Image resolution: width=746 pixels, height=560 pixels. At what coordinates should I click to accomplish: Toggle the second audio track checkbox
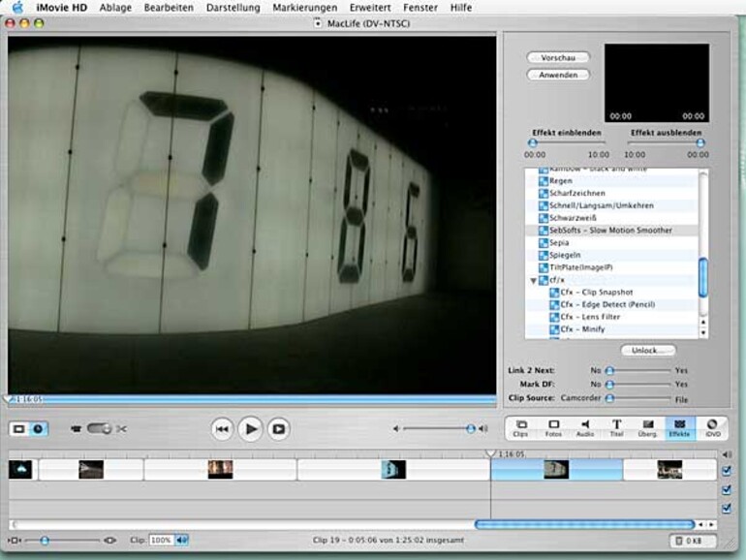click(x=727, y=508)
